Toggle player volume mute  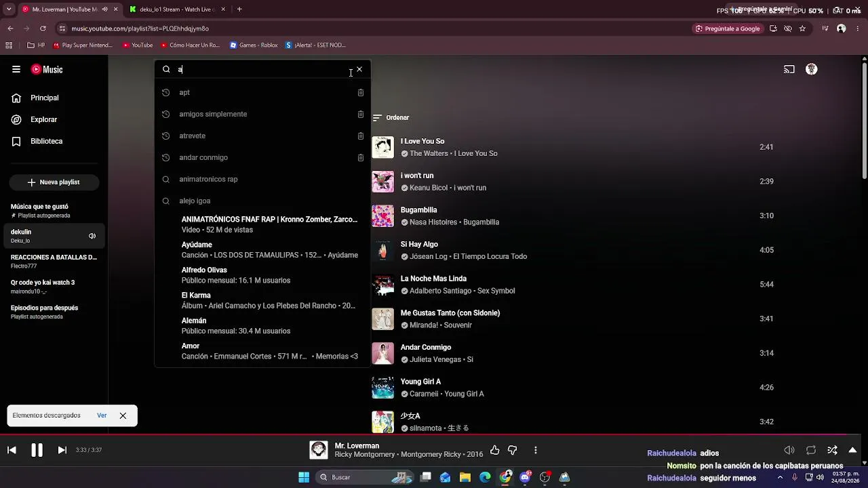point(789,450)
